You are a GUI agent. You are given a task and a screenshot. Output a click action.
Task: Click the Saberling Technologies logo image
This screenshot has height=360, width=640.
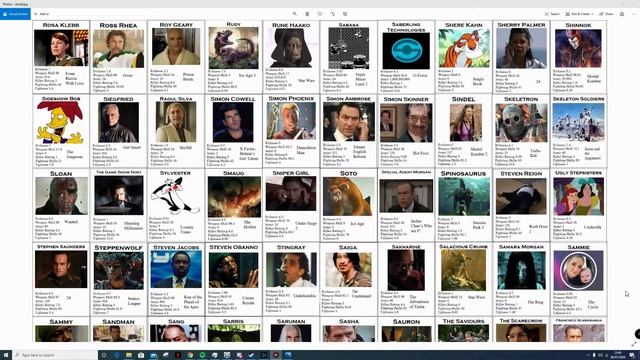point(406,51)
